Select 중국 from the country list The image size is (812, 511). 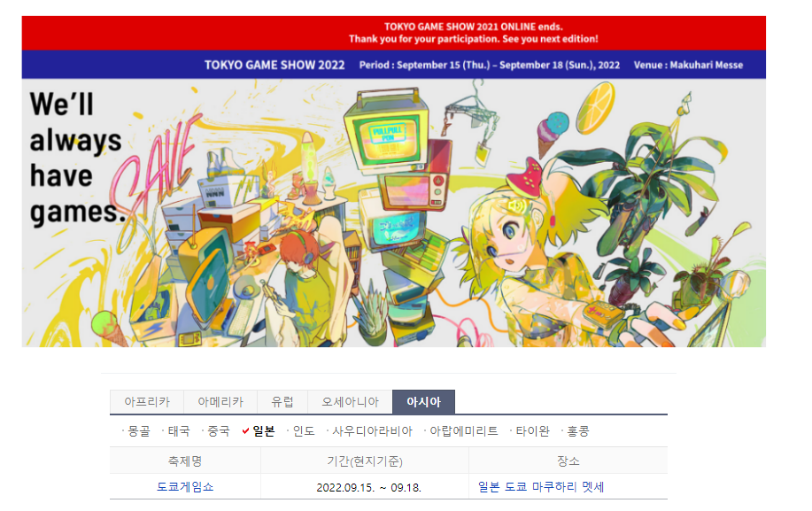[x=218, y=430]
